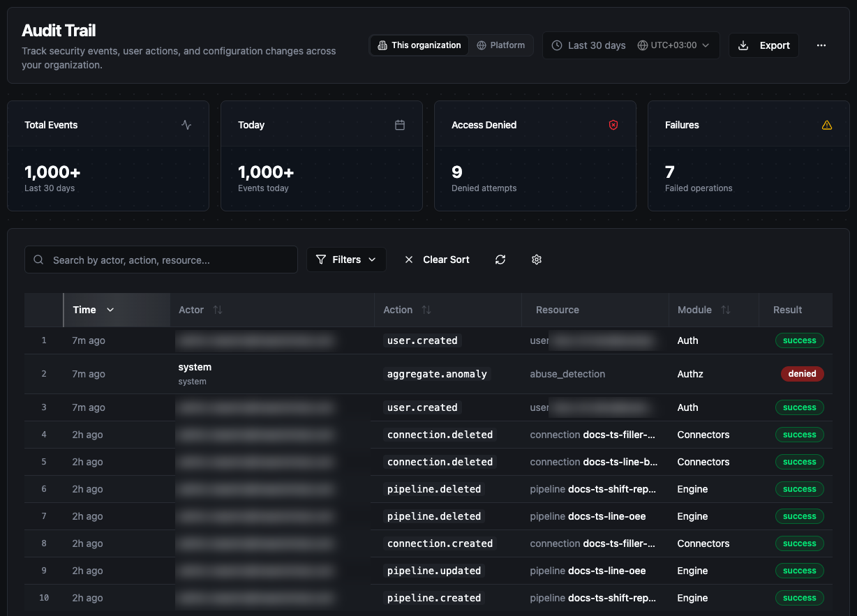The image size is (857, 616).
Task: Click pipeline.updated action in row 9
Action: [434, 571]
